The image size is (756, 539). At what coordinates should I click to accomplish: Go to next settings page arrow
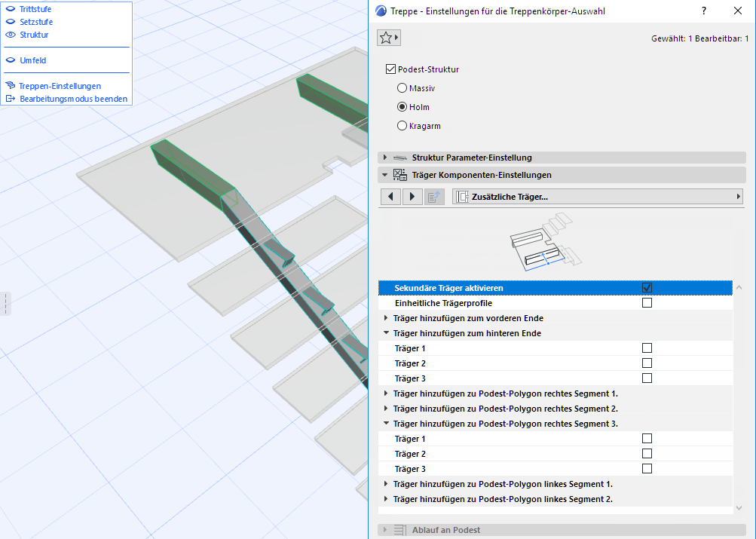412,197
